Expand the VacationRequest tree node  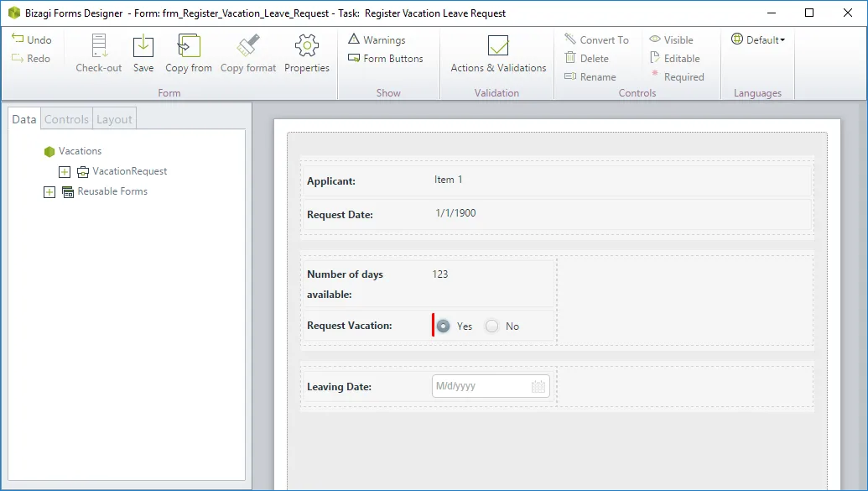65,172
